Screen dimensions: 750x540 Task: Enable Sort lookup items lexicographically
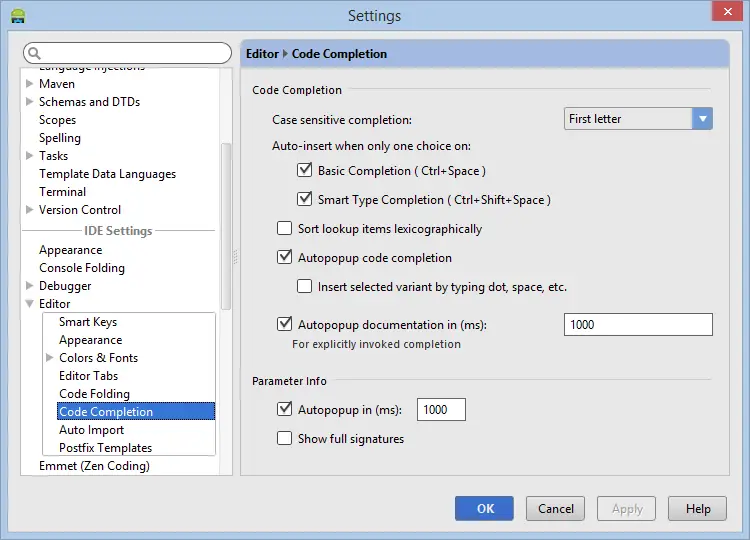(x=285, y=229)
